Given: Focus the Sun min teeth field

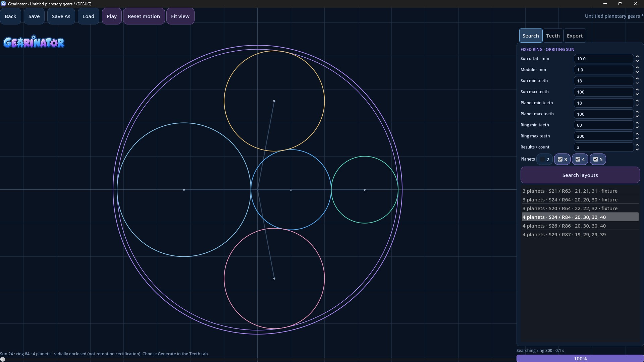Looking at the screenshot, I should (603, 81).
